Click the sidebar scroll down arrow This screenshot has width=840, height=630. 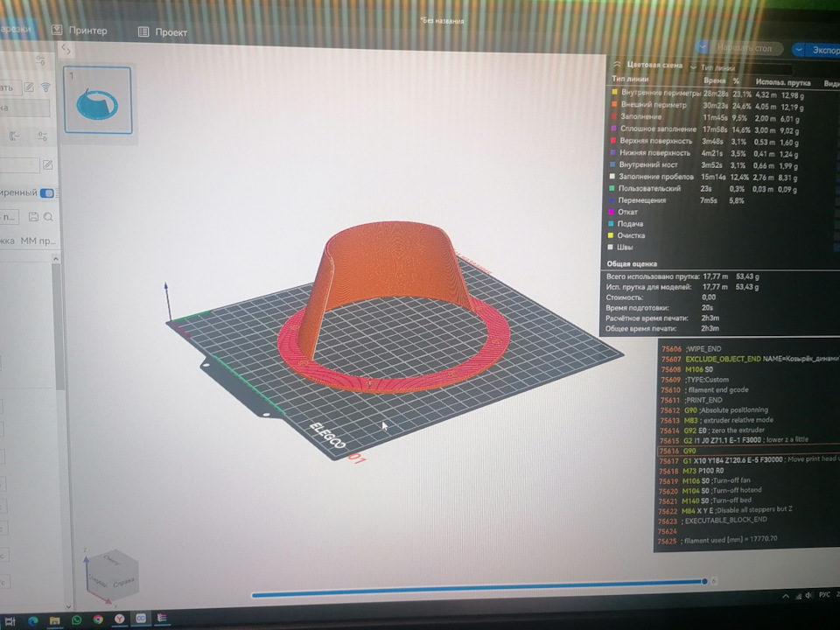coord(68,606)
